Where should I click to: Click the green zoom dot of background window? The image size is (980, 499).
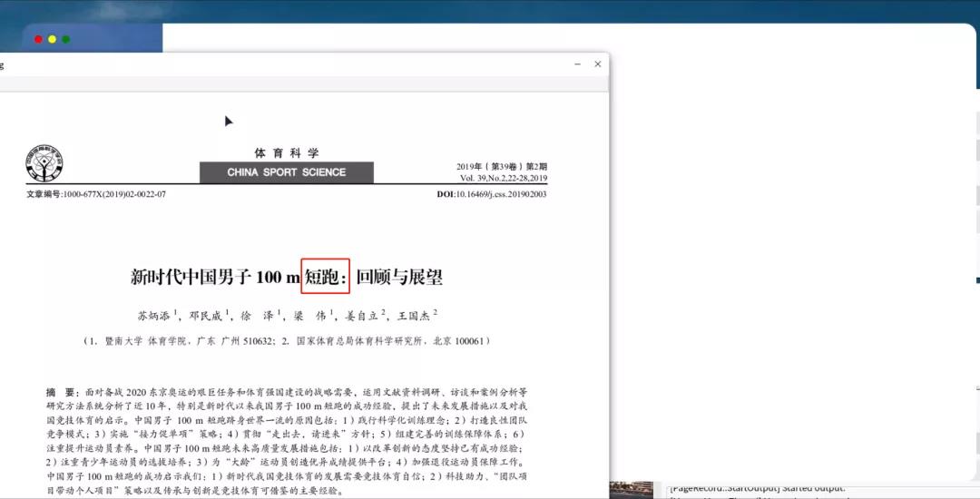click(65, 39)
